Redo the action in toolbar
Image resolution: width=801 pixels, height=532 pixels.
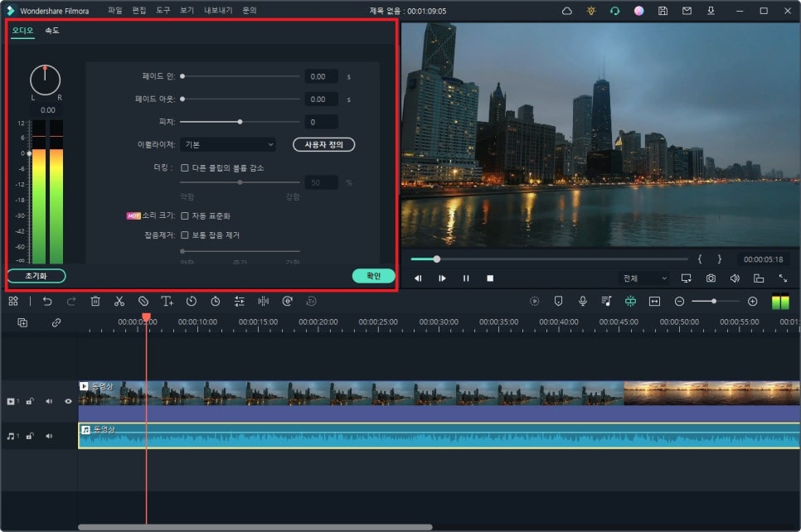click(71, 302)
